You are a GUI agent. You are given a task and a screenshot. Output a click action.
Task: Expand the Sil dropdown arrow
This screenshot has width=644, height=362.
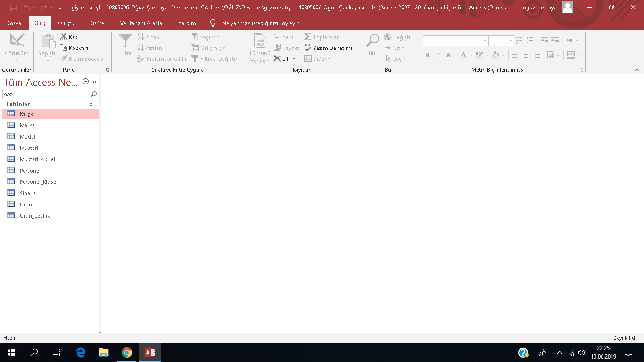click(294, 59)
